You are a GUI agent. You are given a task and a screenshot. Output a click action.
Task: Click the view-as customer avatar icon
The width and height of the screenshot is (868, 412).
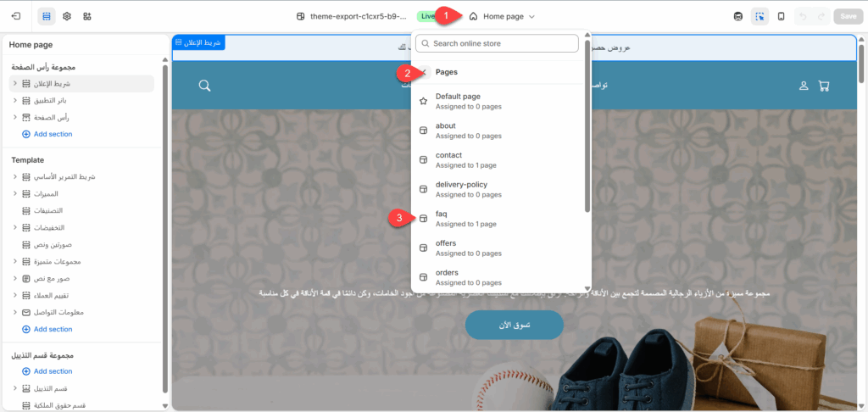[738, 17]
